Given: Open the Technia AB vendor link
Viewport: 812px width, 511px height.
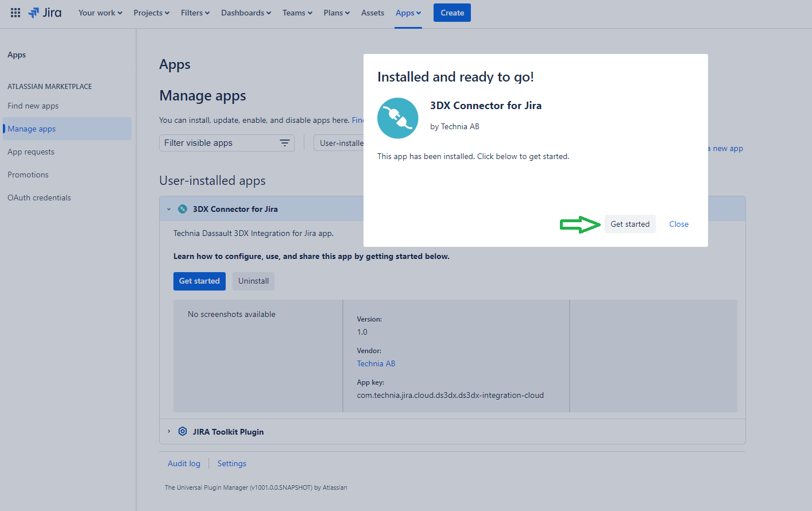Looking at the screenshot, I should point(376,363).
